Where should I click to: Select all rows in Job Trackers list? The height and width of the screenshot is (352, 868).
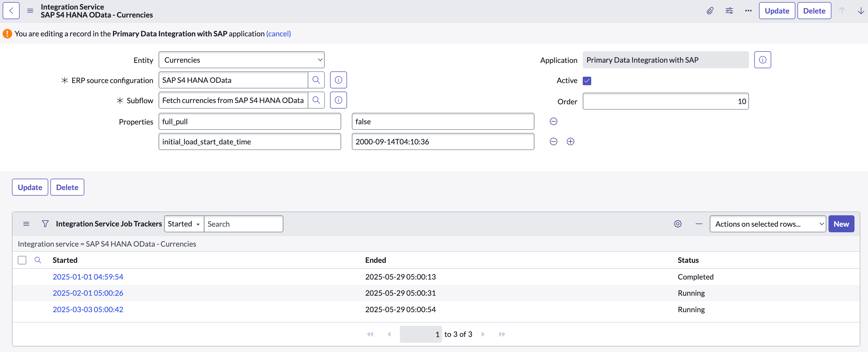click(22, 260)
